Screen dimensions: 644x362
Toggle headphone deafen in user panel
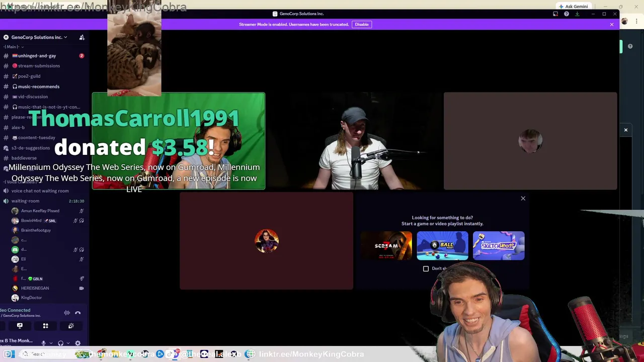(x=61, y=343)
